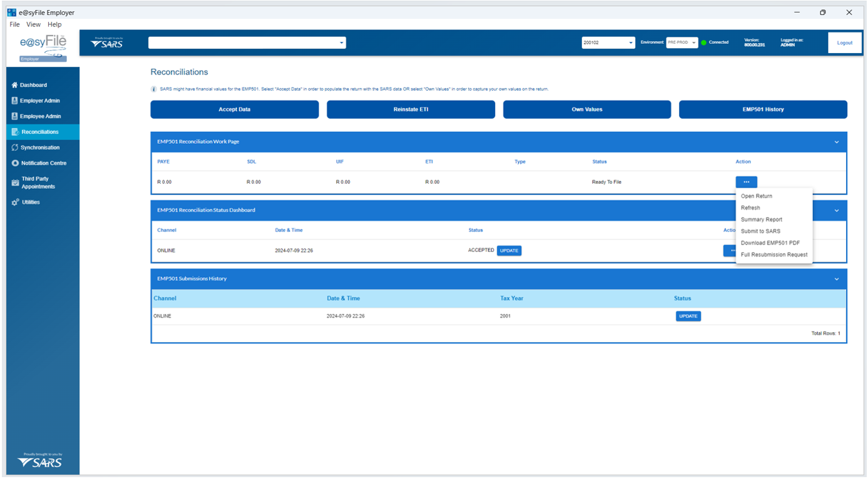Open the File menu

[14, 24]
